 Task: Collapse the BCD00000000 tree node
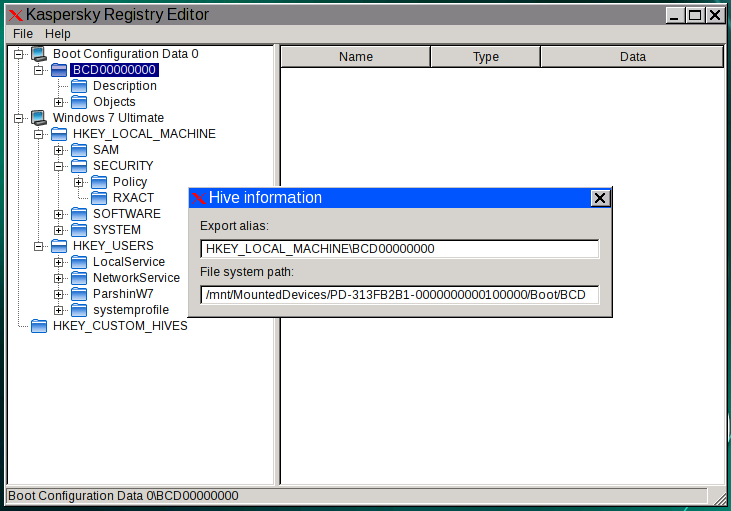tap(39, 70)
